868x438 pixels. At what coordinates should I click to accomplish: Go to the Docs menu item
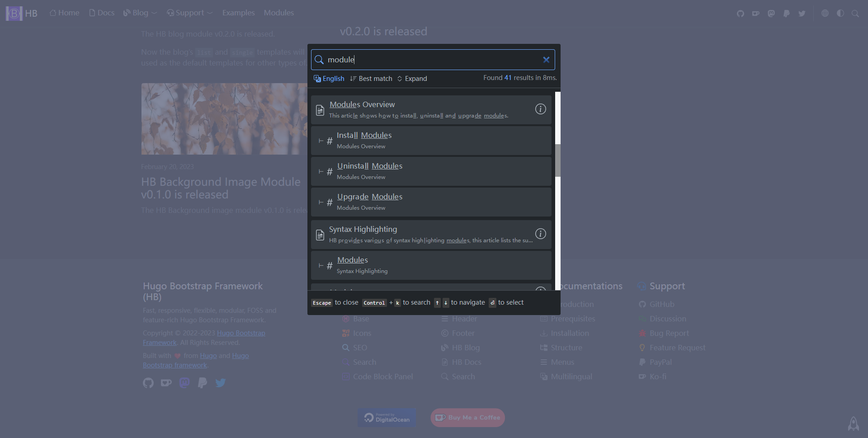tap(102, 13)
